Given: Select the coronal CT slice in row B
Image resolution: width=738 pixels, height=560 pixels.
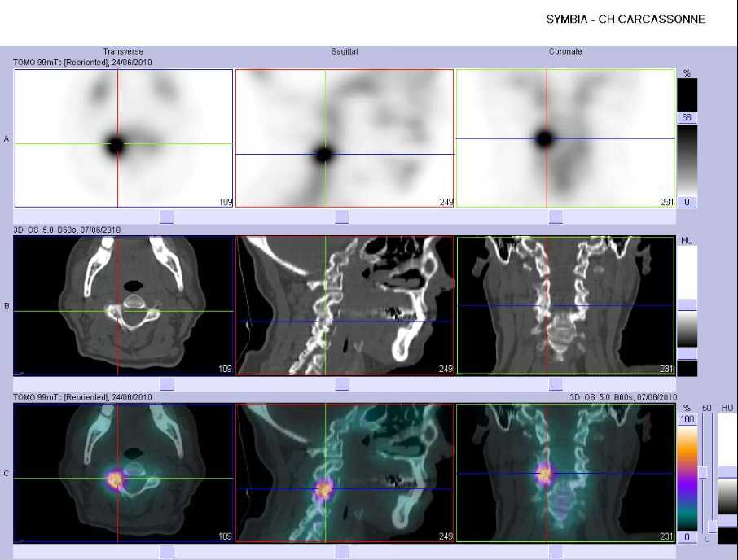Looking at the screenshot, I should [x=565, y=305].
